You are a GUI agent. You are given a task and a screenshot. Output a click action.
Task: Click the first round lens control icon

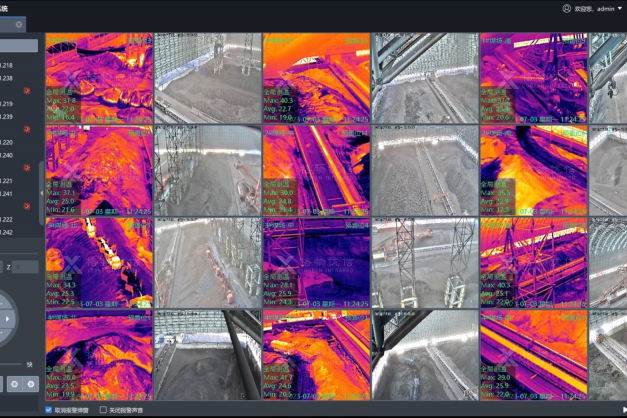(15, 383)
